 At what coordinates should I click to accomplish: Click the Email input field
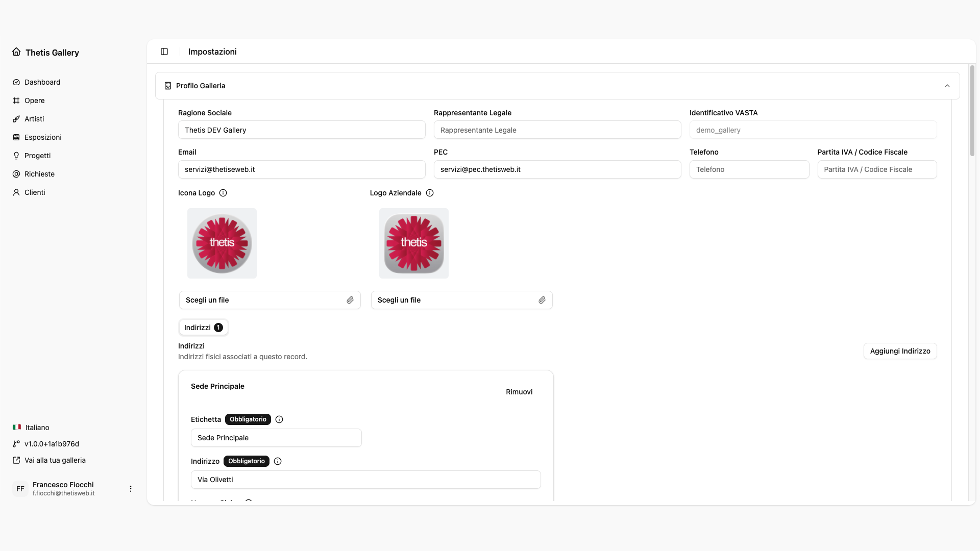[302, 169]
